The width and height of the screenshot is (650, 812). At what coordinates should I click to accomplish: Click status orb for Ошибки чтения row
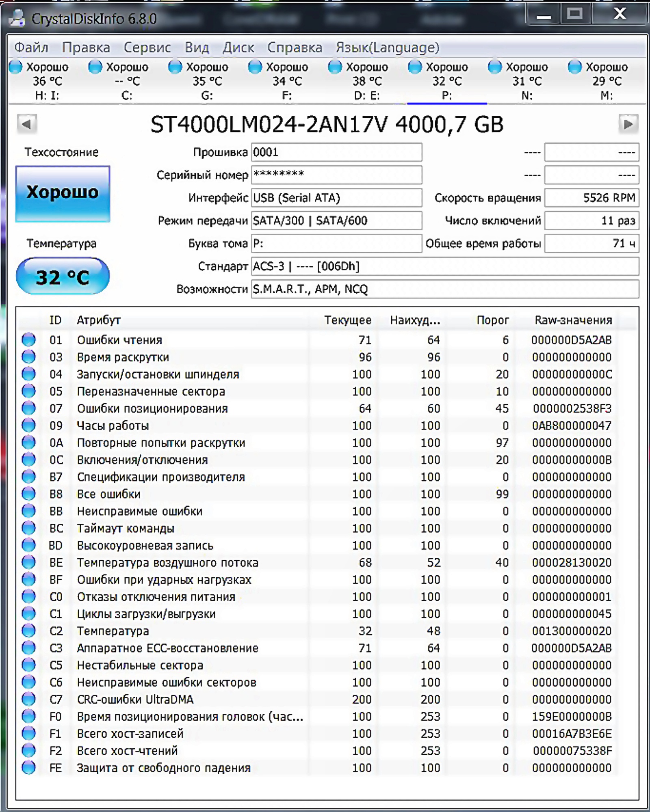[28, 339]
